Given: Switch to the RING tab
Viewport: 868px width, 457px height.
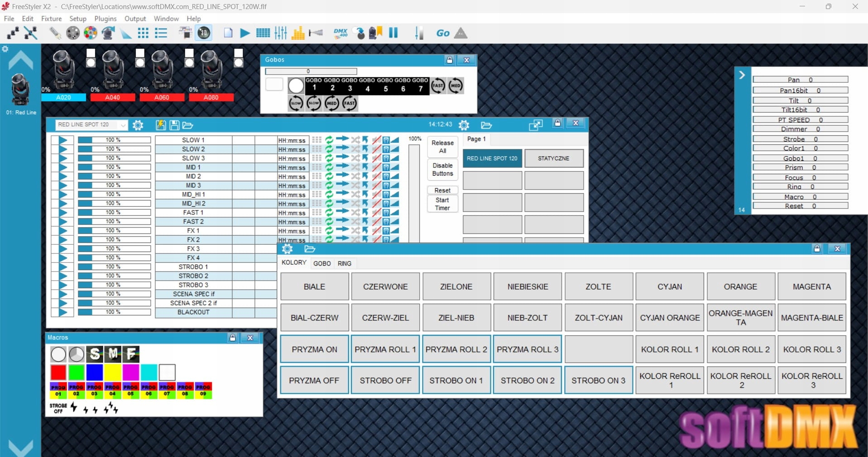Looking at the screenshot, I should [x=345, y=263].
